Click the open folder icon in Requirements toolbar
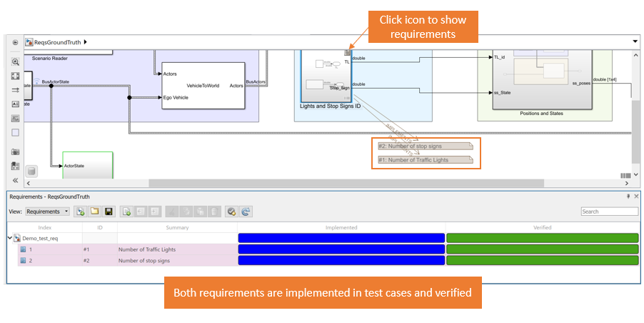 pyautogui.click(x=95, y=212)
